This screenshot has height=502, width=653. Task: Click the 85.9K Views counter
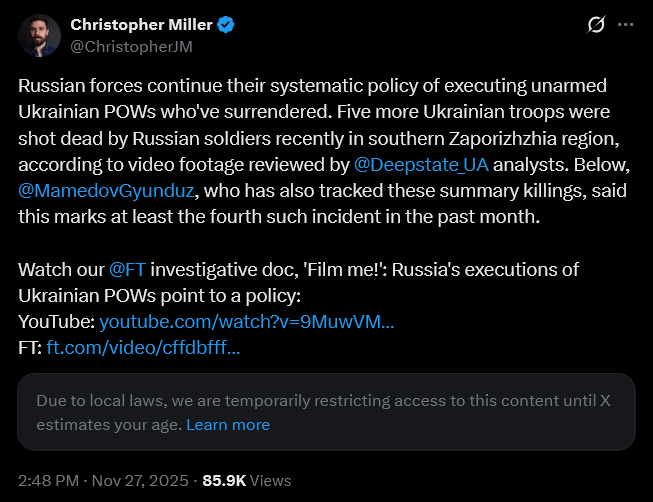[246, 480]
